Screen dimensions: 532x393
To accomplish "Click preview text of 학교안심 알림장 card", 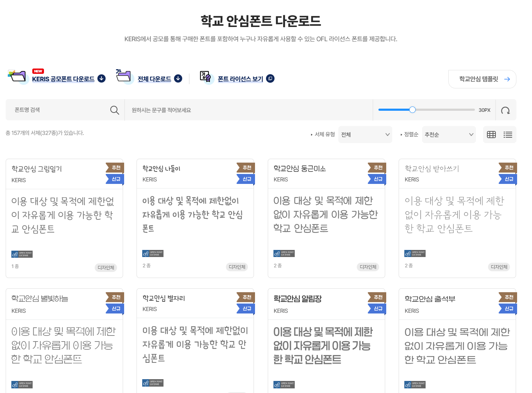I will point(323,345).
